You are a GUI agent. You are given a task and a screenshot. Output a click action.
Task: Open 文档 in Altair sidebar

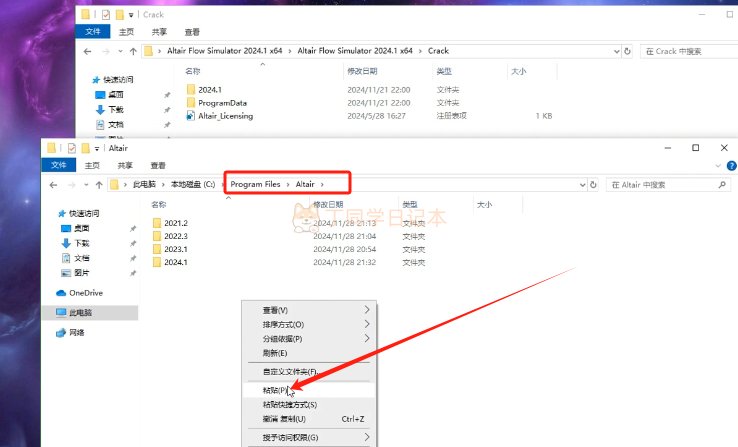[75, 258]
